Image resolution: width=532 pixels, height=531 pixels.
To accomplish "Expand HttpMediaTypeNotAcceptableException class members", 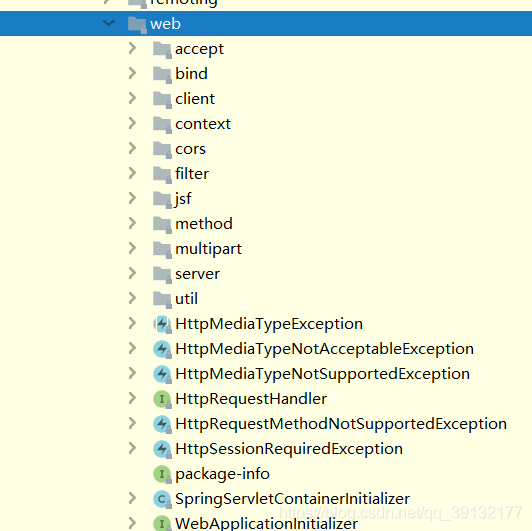I will coord(132,348).
